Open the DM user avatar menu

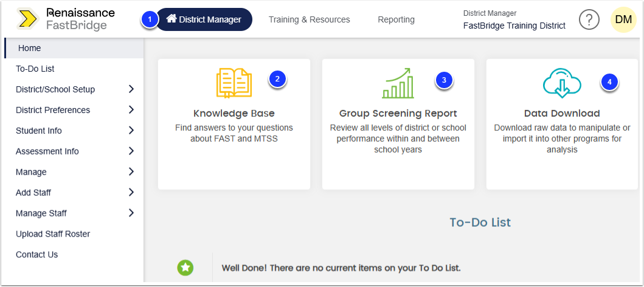click(623, 19)
